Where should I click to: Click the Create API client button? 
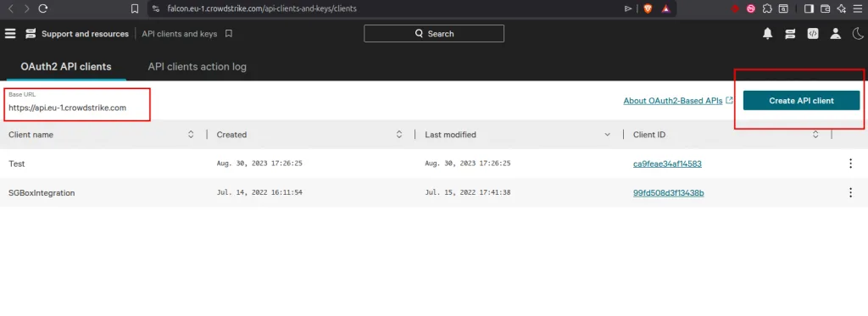point(801,101)
